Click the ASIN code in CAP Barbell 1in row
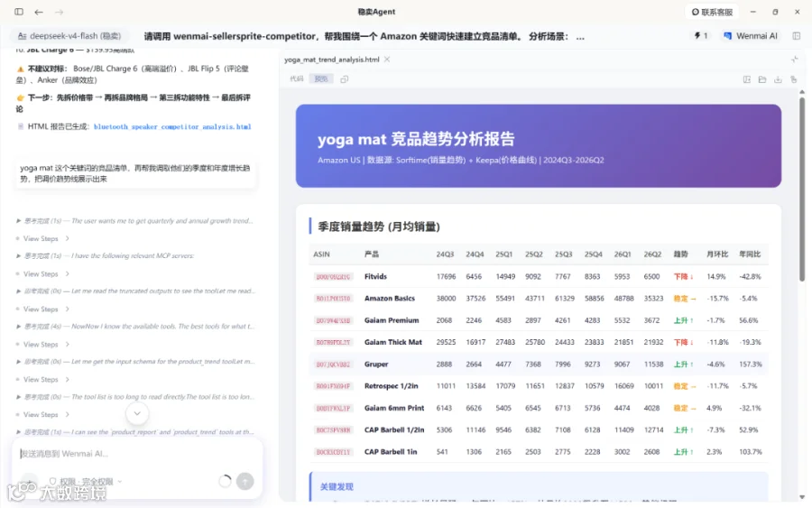Screen dimensions: 812x508 coord(333,451)
